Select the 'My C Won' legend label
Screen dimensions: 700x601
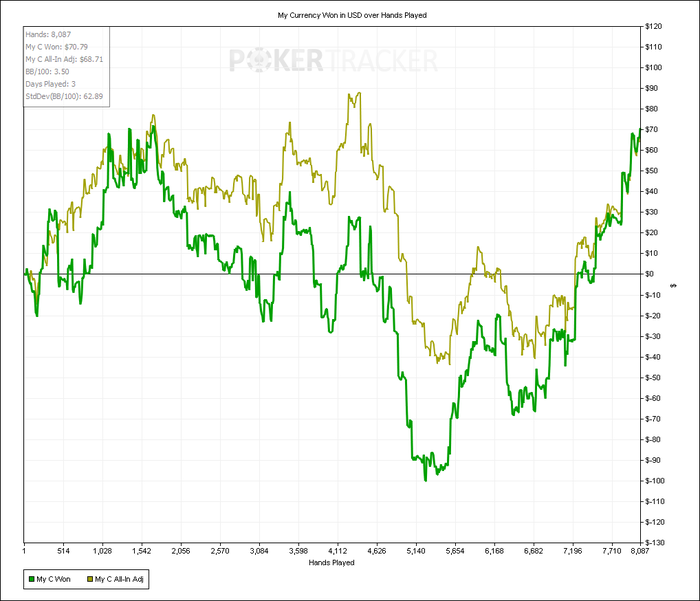click(x=54, y=579)
